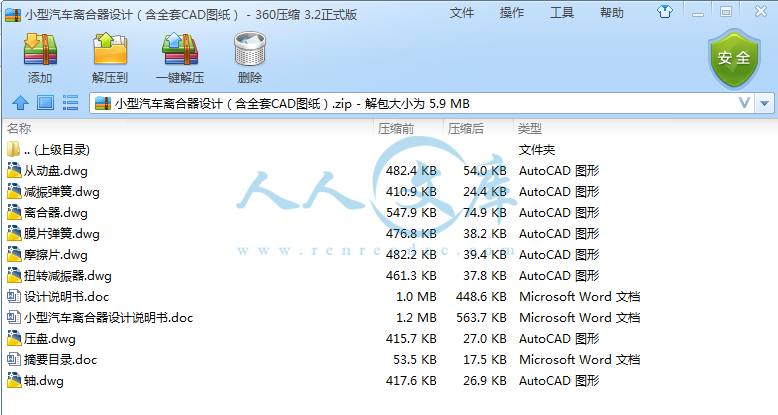Click the 解压到 (Extract to) folder icon
The image size is (778, 415).
pos(110,49)
